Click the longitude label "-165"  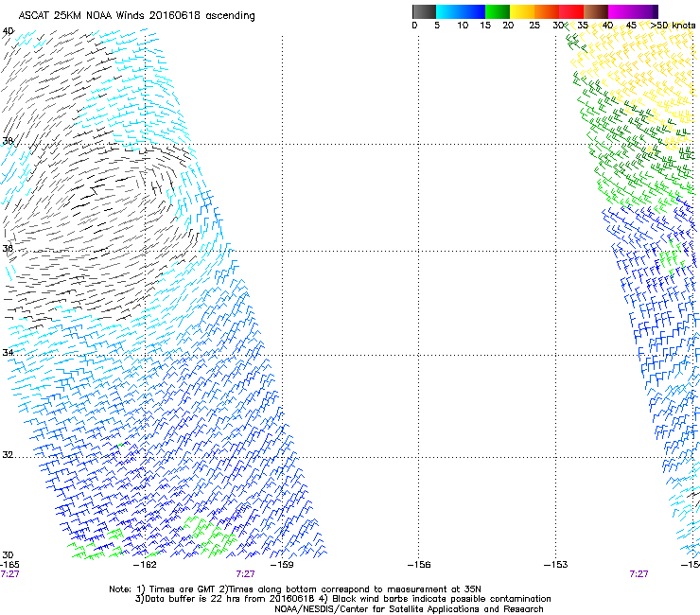[x=9, y=565]
